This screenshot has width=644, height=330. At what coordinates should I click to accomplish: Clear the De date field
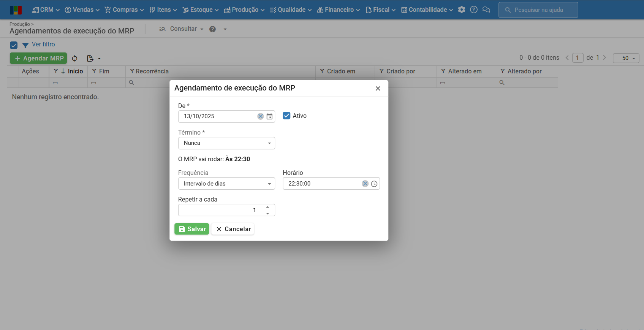coord(260,116)
